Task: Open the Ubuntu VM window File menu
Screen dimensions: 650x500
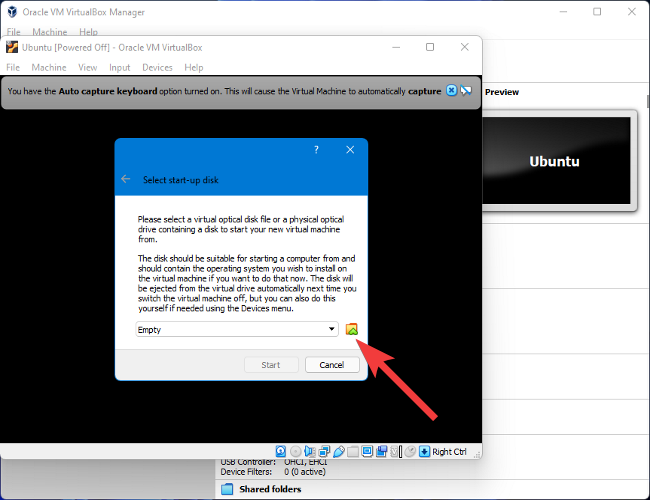Action: pos(13,67)
